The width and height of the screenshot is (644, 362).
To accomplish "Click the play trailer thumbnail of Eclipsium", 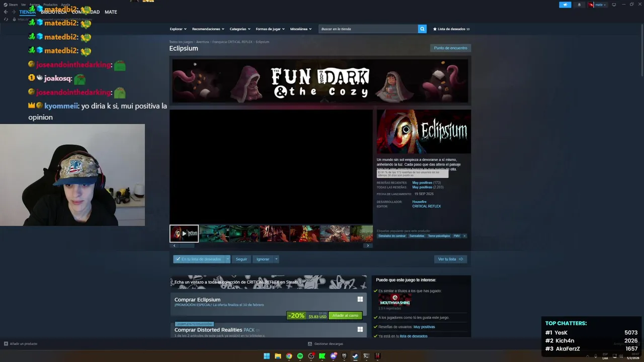I will pyautogui.click(x=184, y=233).
